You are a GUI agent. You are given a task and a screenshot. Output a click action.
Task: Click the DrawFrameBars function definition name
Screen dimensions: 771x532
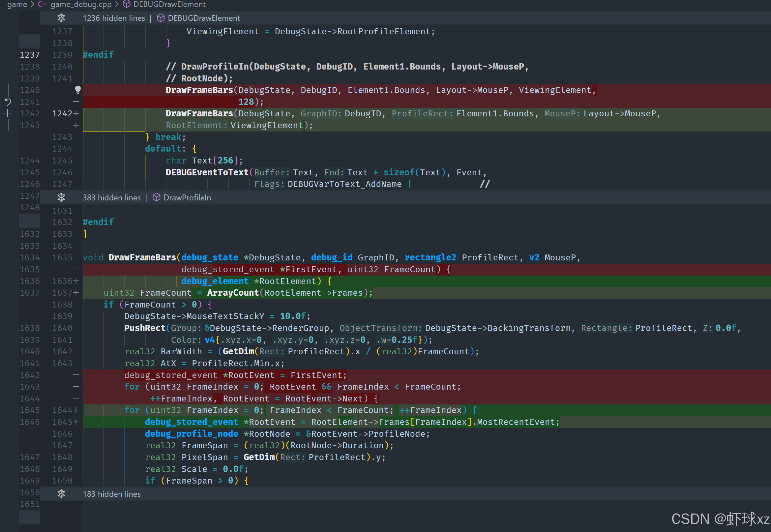click(142, 258)
